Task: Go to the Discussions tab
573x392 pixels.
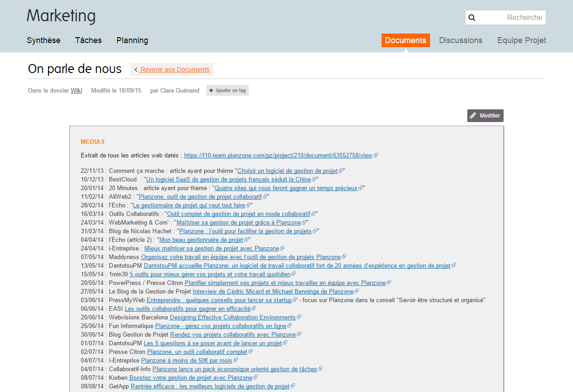Action: 461,40
